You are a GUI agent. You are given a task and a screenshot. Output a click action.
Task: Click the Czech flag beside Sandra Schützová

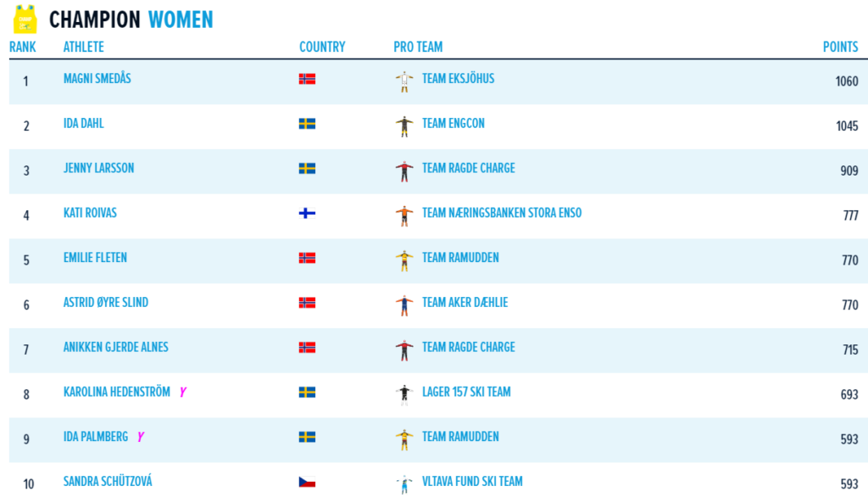(x=307, y=482)
